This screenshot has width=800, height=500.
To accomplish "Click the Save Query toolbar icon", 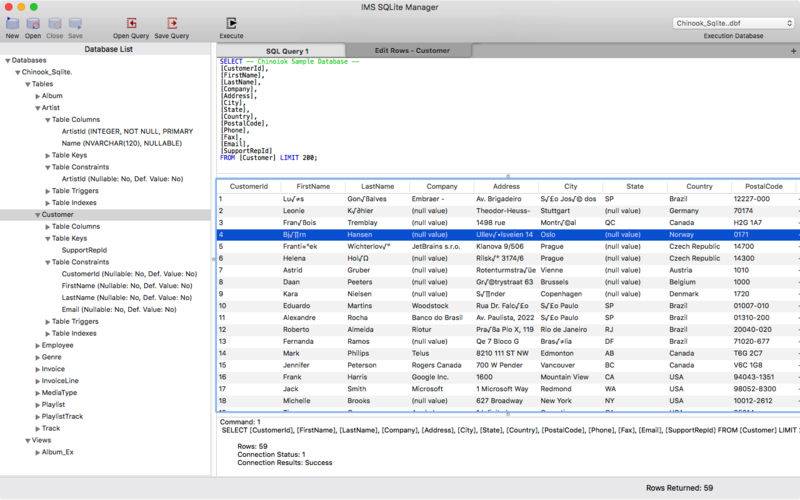I will [172, 23].
